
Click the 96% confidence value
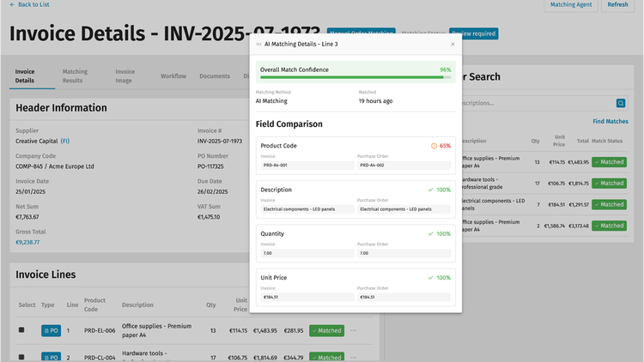[x=445, y=69]
